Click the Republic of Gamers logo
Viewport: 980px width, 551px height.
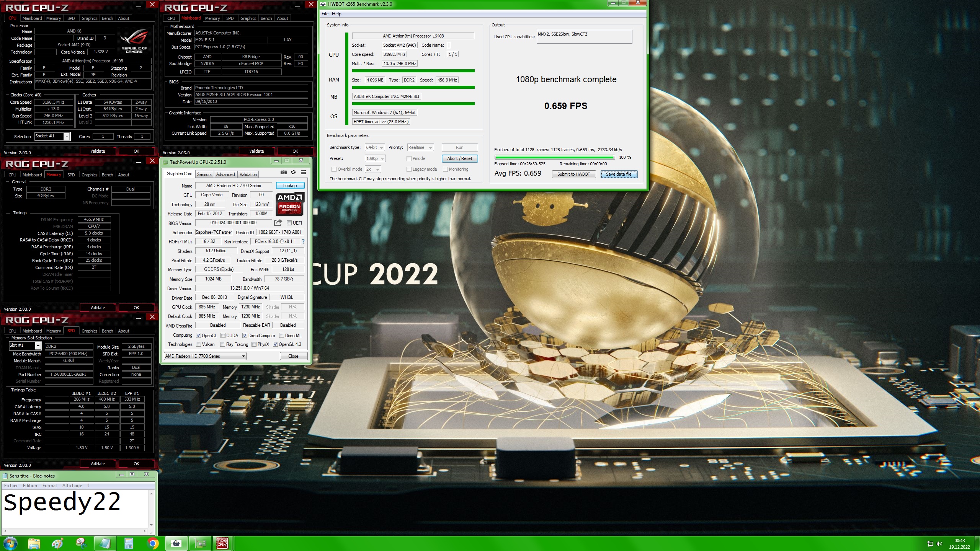point(134,41)
